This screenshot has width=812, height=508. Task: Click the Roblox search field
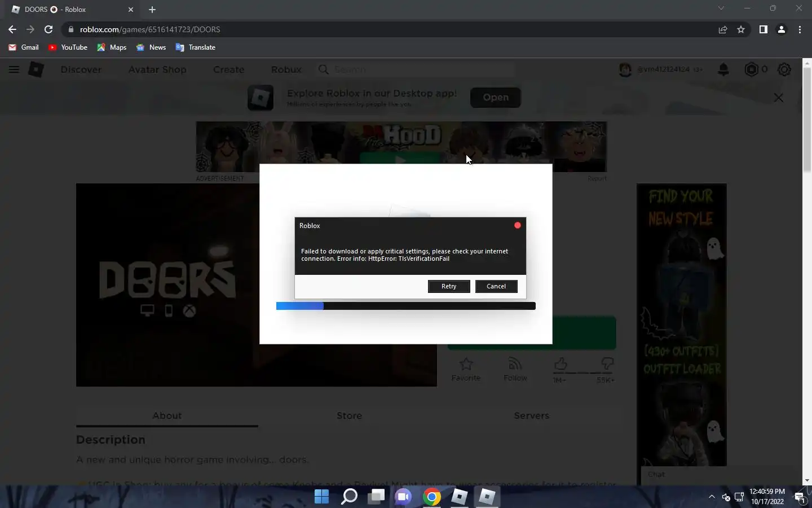[416, 69]
